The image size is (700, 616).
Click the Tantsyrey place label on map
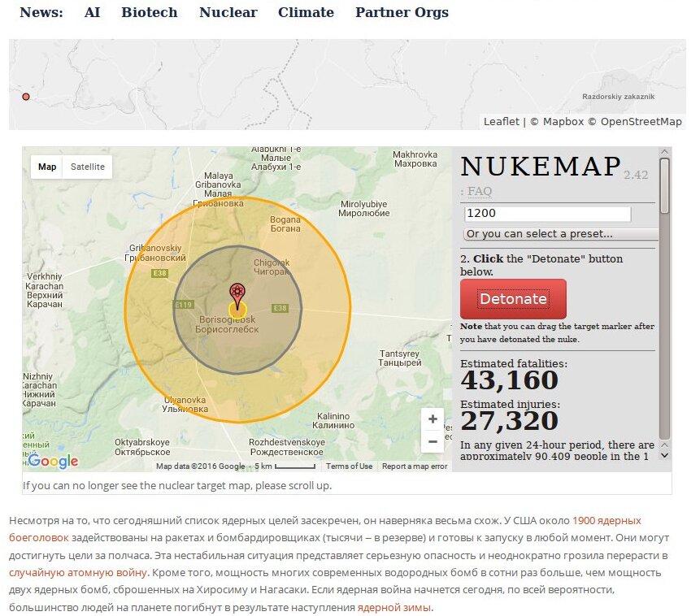tap(399, 358)
